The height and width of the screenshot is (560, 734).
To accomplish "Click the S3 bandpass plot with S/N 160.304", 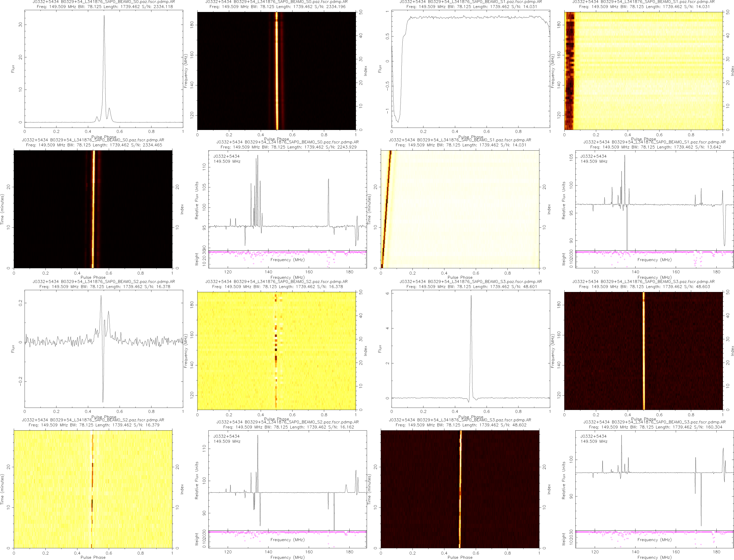I will 654,480.
